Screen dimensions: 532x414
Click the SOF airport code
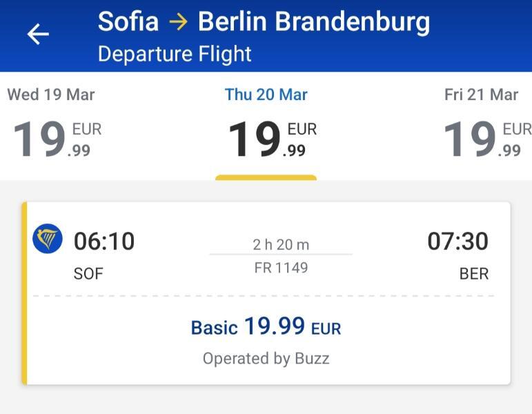point(88,273)
